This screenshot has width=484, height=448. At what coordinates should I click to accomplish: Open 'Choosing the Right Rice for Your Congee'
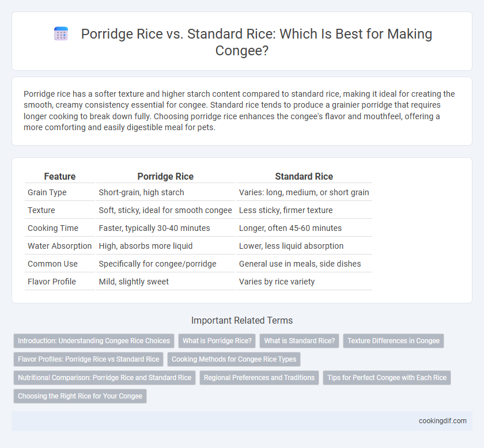[80, 396]
